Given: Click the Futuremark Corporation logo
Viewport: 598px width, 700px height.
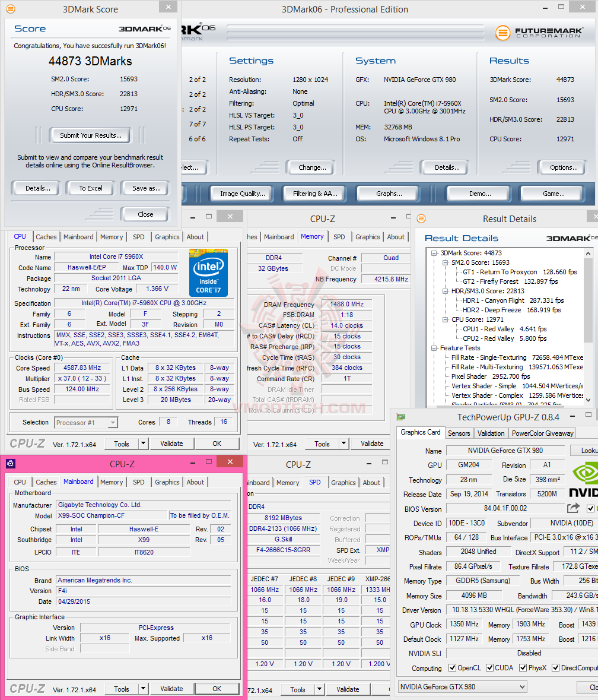Looking at the screenshot, I should pyautogui.click(x=539, y=33).
